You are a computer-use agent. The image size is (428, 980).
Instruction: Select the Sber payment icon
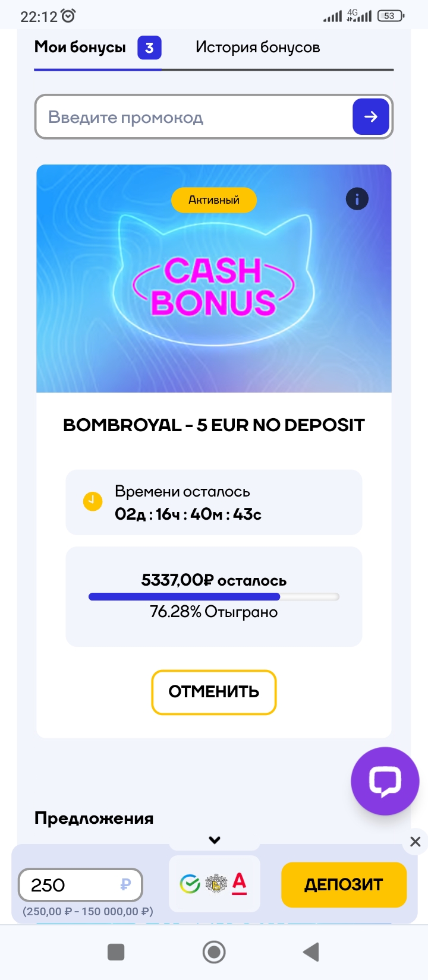190,884
